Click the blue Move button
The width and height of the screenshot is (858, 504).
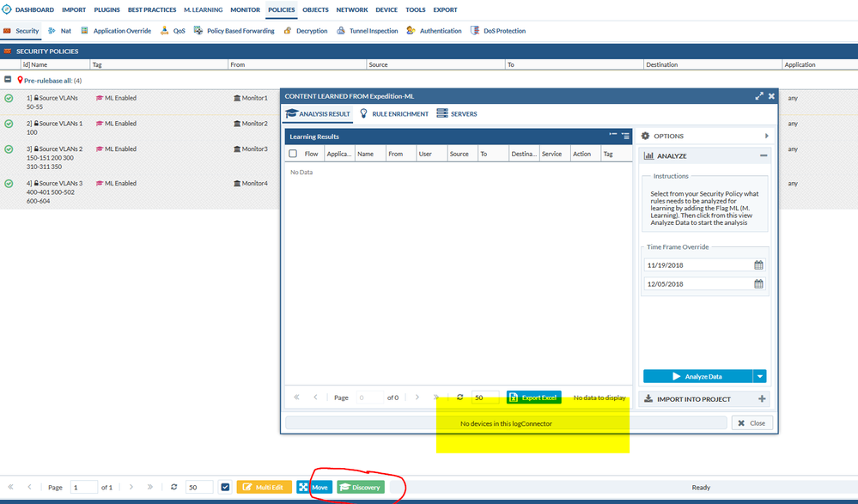(x=313, y=487)
